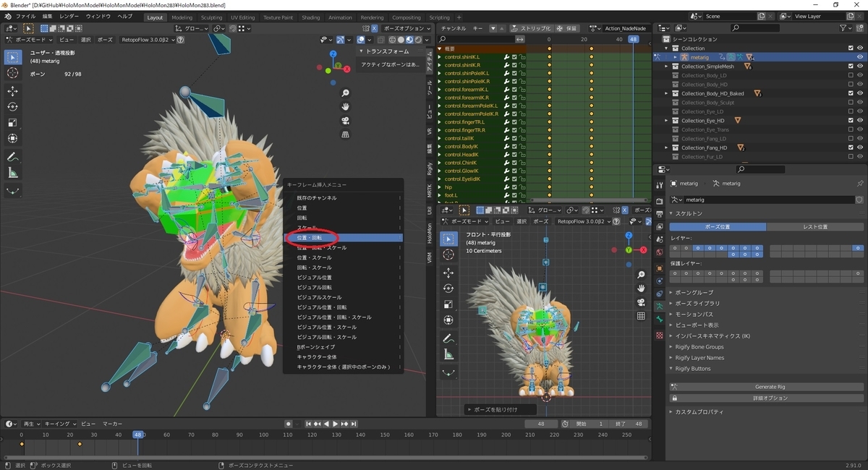Choose the Move tool in main viewport
The height and width of the screenshot is (470, 868).
(13, 91)
